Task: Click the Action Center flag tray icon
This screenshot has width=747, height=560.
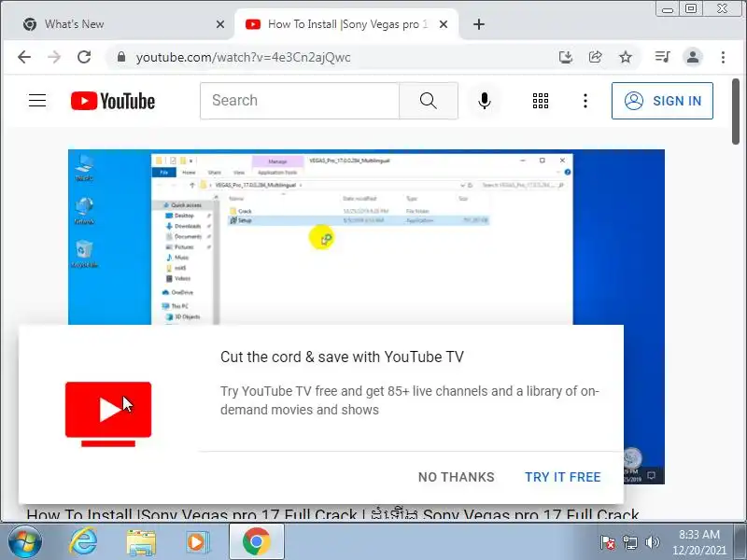Action: tap(607, 542)
